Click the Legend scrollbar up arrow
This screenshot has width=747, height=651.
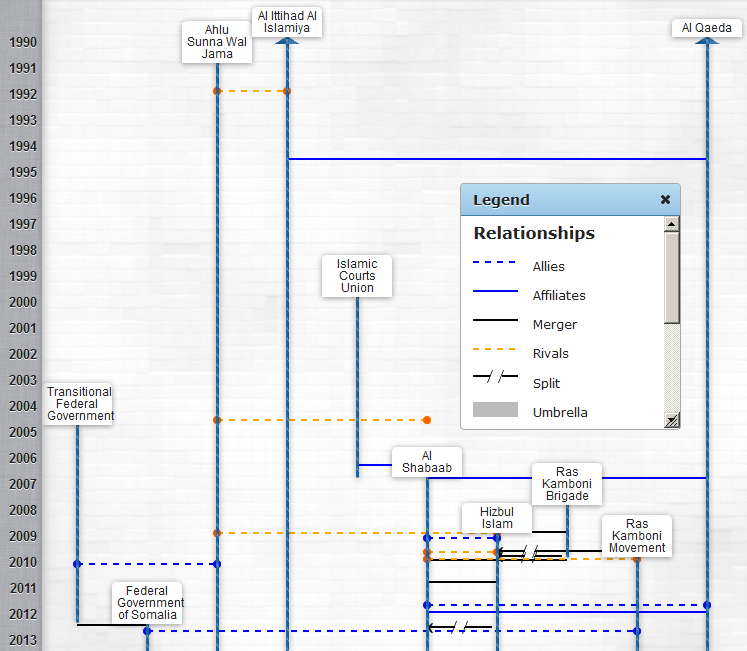(x=671, y=224)
